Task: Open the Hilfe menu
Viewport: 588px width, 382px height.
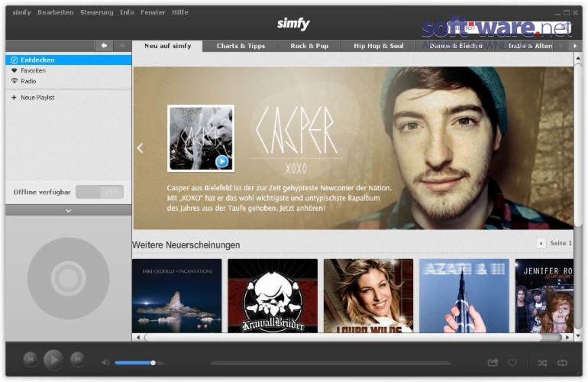Action: (180, 12)
